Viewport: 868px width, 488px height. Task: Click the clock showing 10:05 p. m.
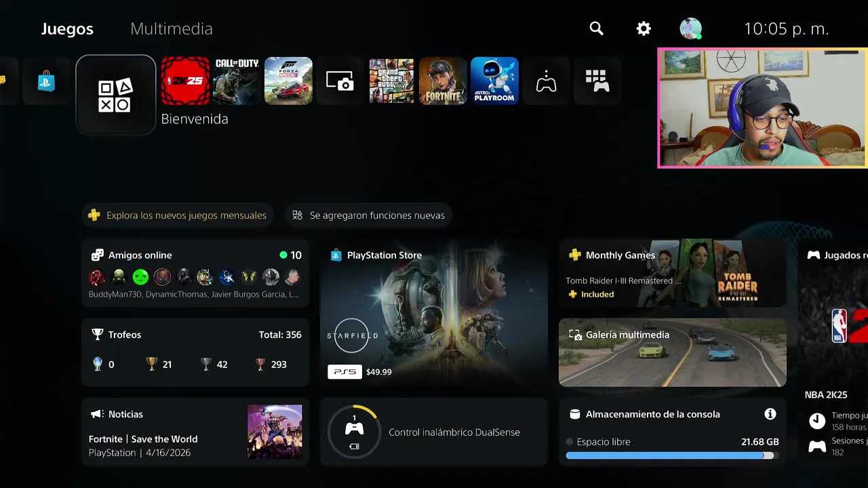point(787,29)
